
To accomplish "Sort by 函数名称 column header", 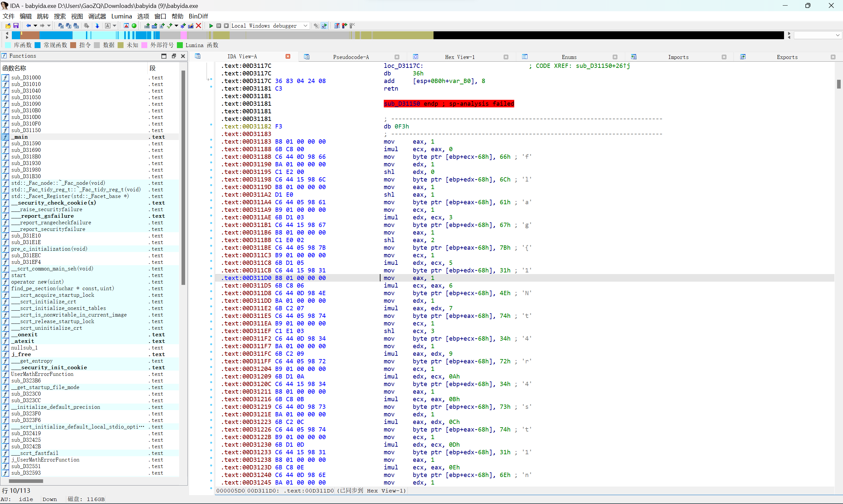I will point(74,68).
